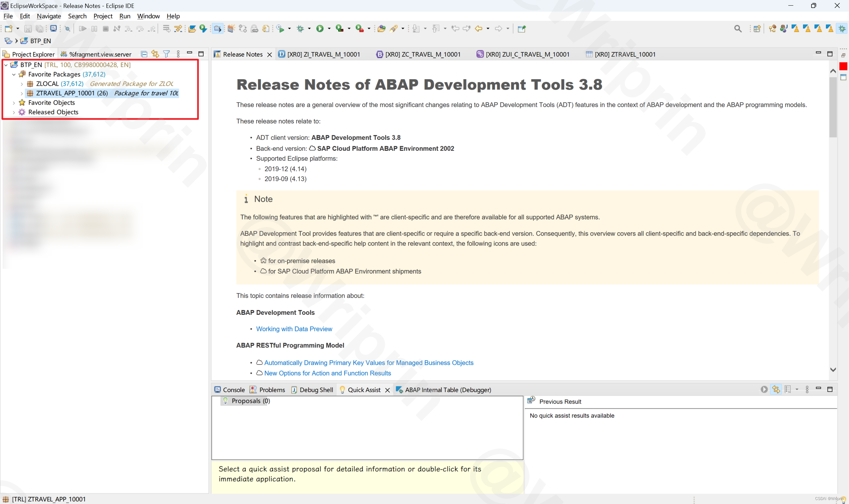
Task: Collapse All in Project Explorer
Action: tap(144, 54)
